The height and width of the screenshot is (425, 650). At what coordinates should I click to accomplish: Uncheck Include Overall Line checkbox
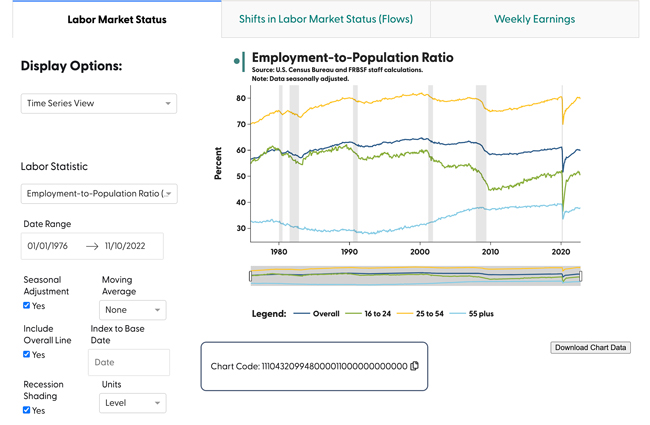[27, 355]
